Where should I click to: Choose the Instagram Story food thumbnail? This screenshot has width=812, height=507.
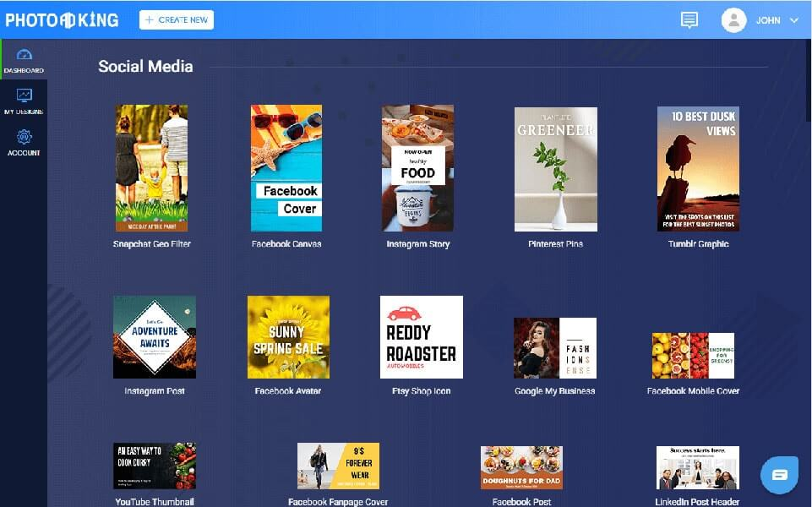coord(418,168)
